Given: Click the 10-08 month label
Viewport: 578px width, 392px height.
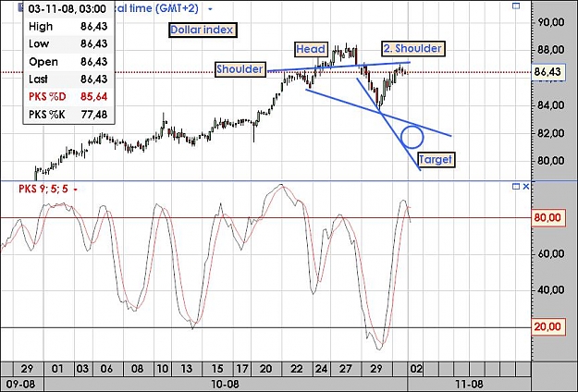Looking at the screenshot, I should coord(225,385).
